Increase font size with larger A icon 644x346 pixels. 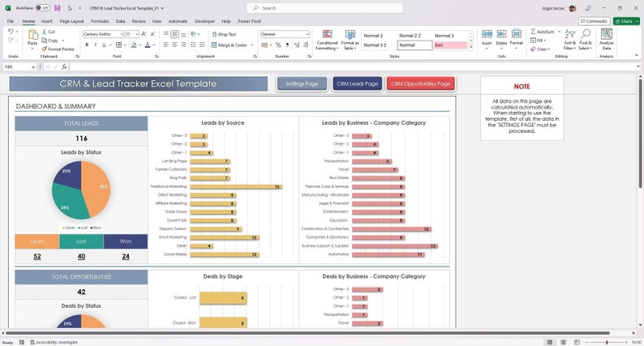coord(144,34)
